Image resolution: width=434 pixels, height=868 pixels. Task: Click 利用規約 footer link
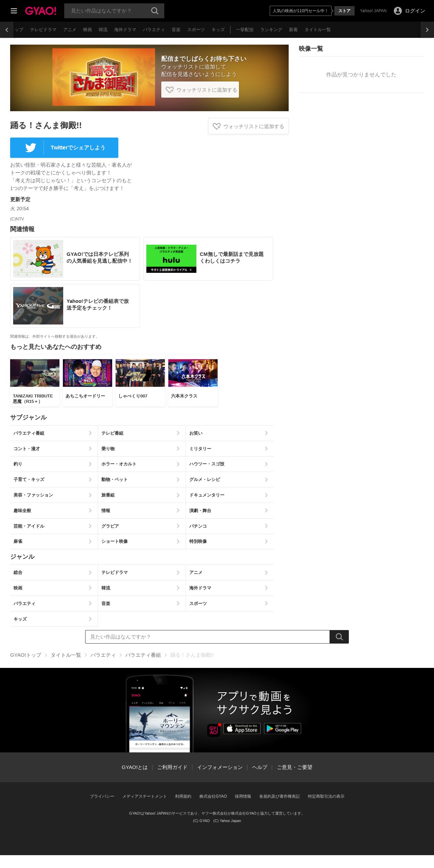(183, 796)
